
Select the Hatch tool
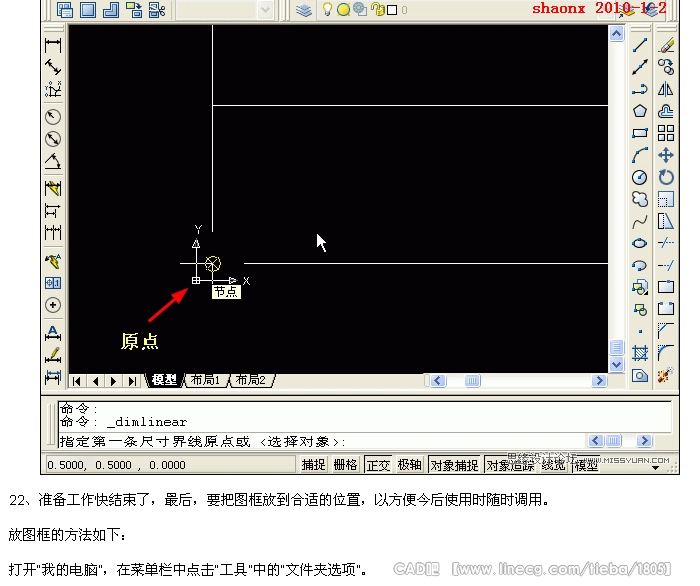coord(640,353)
